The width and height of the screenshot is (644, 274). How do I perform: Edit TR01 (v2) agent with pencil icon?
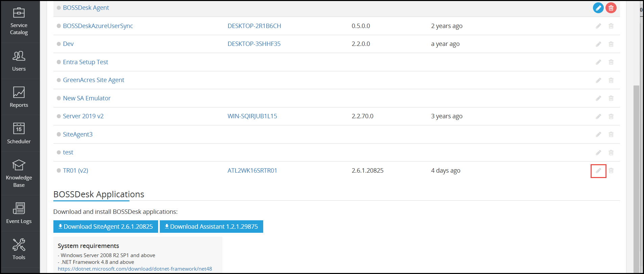coord(598,171)
